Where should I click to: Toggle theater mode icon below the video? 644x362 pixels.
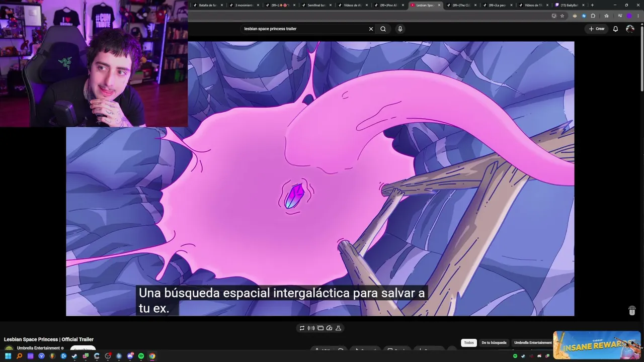click(x=320, y=328)
